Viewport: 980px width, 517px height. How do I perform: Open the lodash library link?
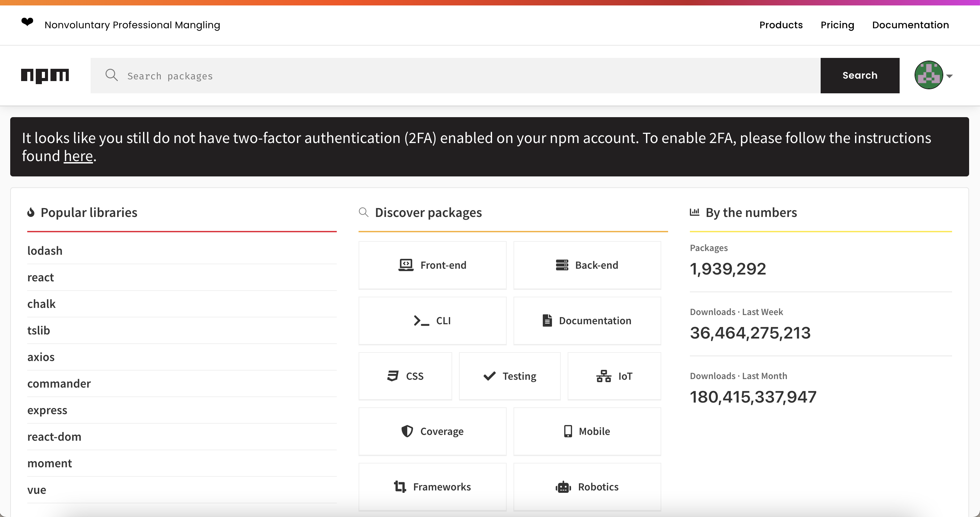coord(45,251)
